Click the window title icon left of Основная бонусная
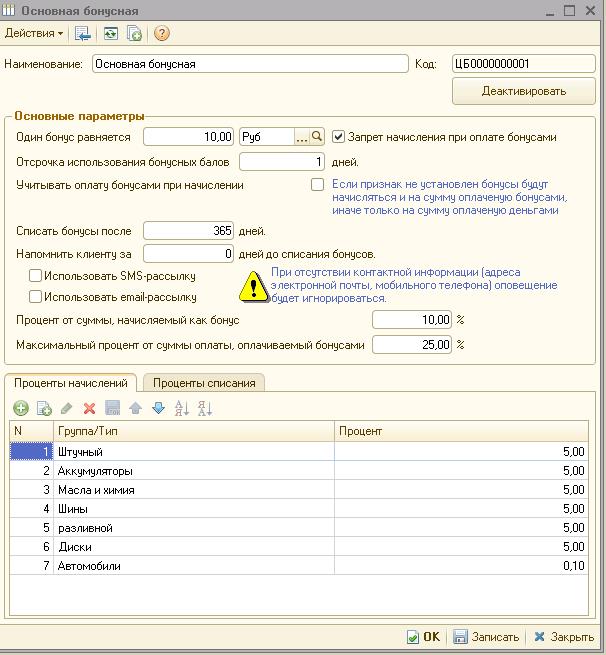The image size is (606, 655). [x=8, y=10]
